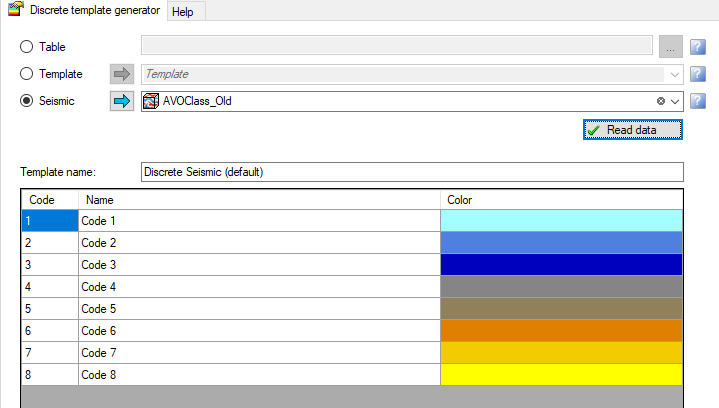Image resolution: width=719 pixels, height=408 pixels.
Task: Click the name cell 'Code 5'
Action: pos(259,309)
